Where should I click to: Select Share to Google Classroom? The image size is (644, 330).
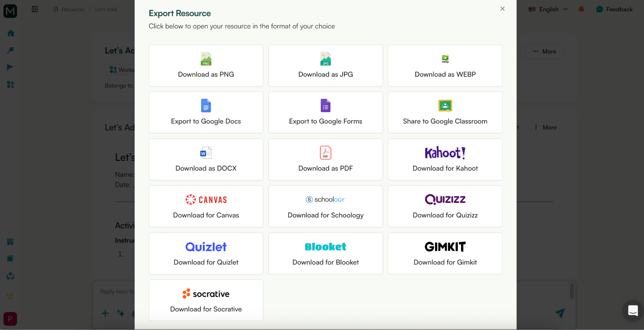pos(445,112)
